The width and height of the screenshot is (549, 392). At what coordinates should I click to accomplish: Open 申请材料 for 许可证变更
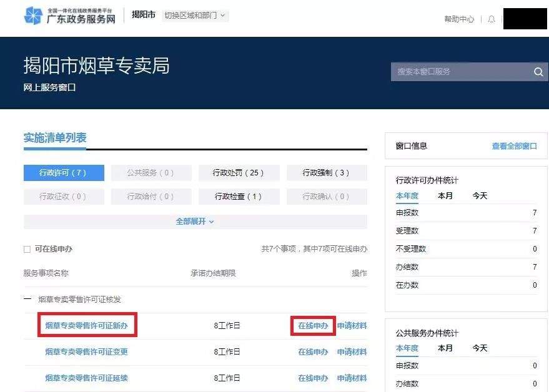click(352, 352)
